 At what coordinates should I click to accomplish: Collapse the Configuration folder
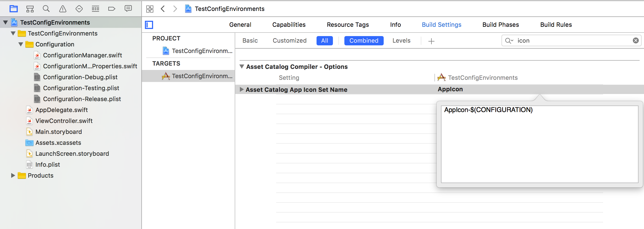(21, 44)
